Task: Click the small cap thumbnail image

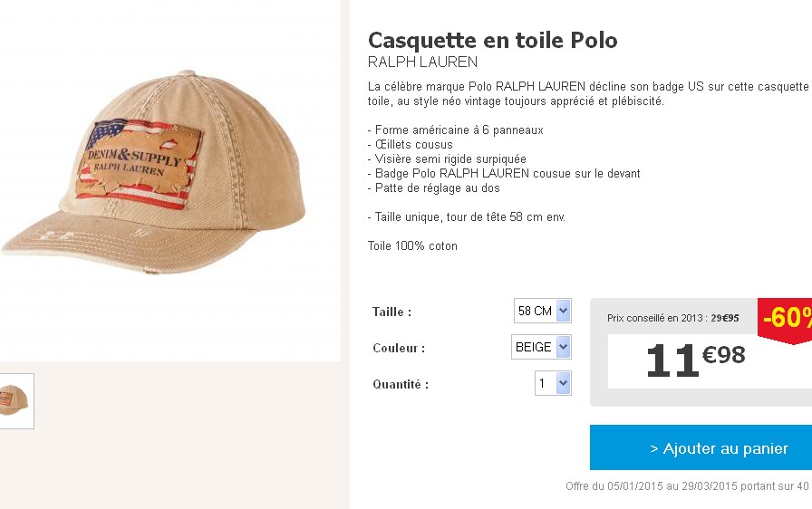Action: click(x=15, y=400)
